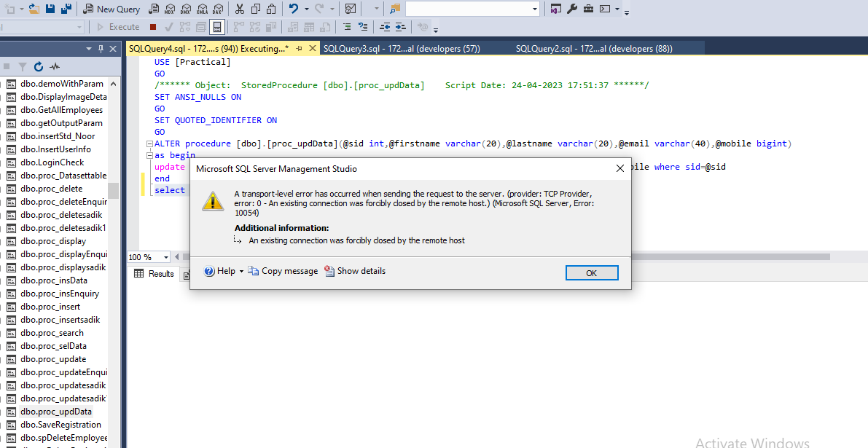Select dbo.proc_updData in Object Explorer
868x448 pixels.
point(56,412)
